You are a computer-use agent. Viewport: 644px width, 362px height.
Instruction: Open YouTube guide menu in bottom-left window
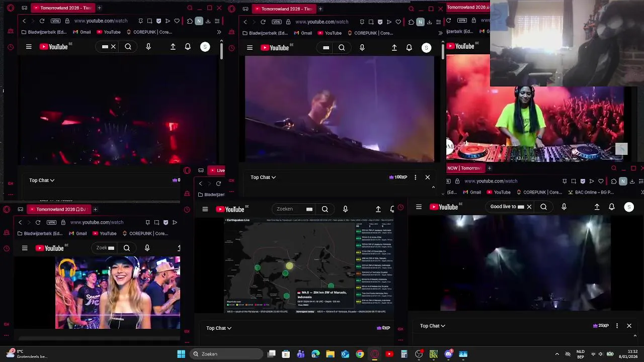coord(25,248)
